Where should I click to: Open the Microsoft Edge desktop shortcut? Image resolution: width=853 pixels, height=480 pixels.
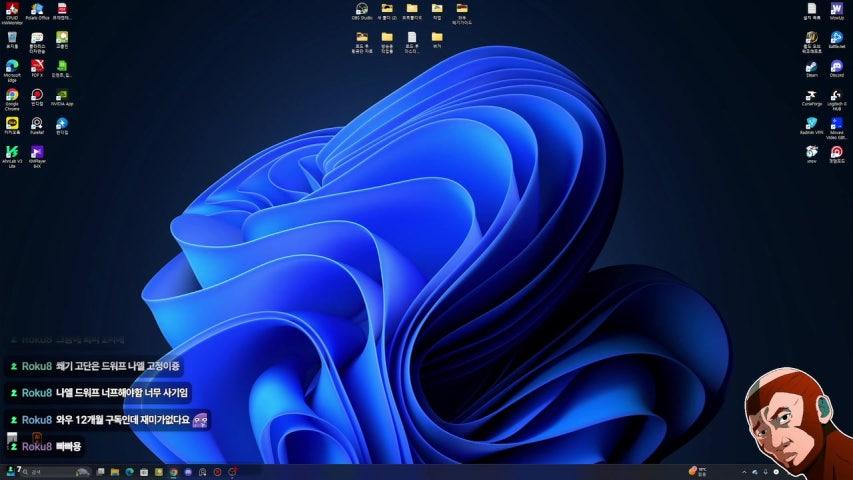12,66
